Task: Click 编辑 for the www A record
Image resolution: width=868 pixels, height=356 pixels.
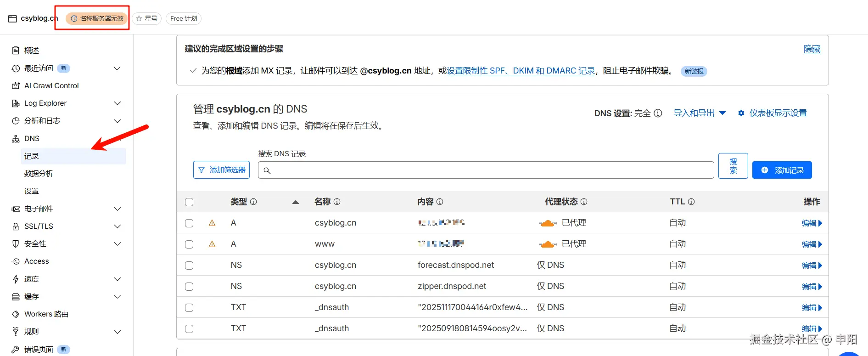Action: coord(812,244)
